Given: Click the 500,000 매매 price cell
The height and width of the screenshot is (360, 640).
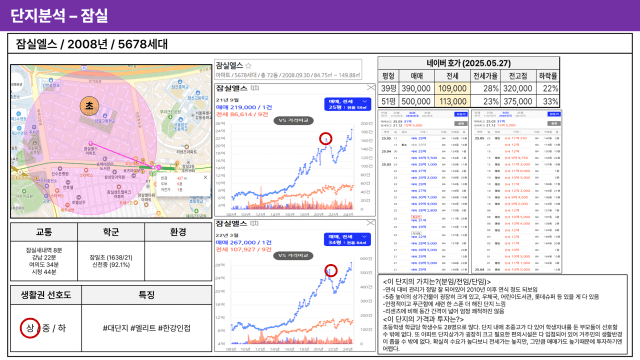Looking at the screenshot, I should tap(416, 101).
